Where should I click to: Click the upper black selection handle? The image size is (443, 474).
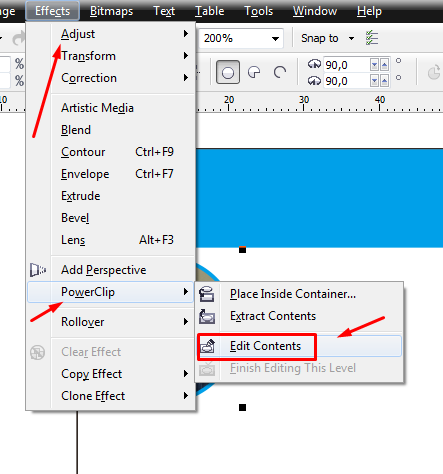(242, 249)
